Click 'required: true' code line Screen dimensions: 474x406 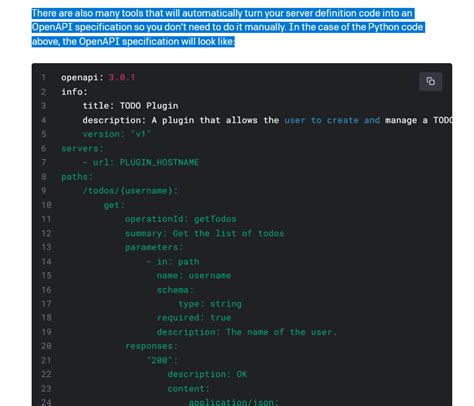194,318
